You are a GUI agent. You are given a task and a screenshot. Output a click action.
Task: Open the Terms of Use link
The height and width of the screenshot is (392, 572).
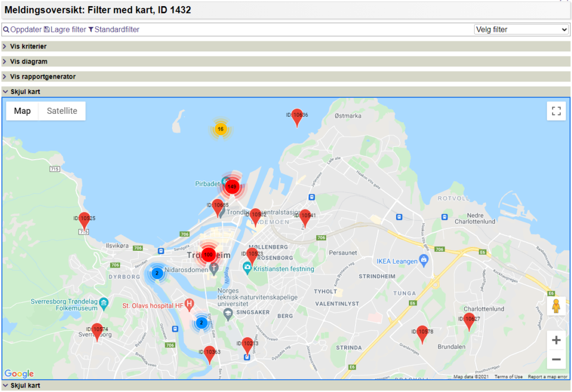coord(508,377)
